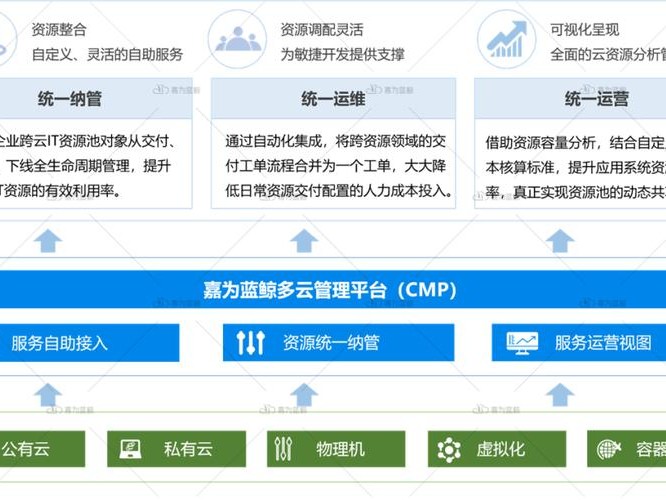
Task: Click the line 低日常资源交付配置的人力成本投入。
Action: click(x=339, y=191)
